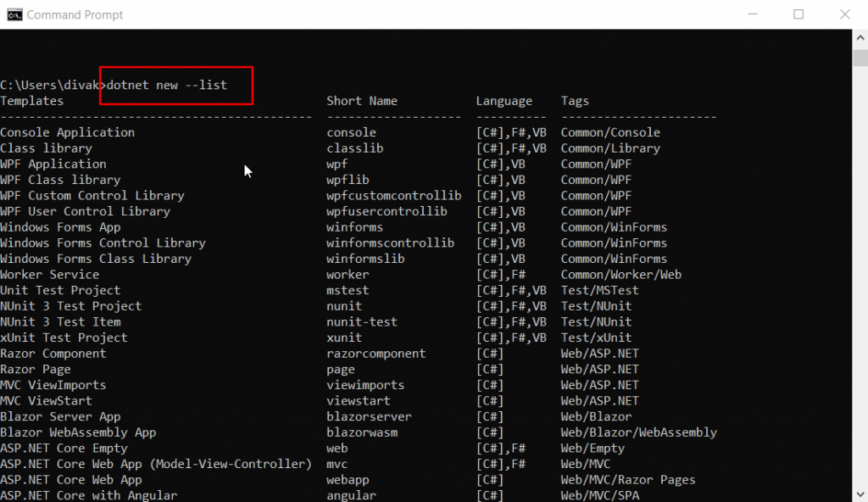Click the 'Web/MVC/Razor Pages' tag
The image size is (868, 502).
pyautogui.click(x=628, y=480)
